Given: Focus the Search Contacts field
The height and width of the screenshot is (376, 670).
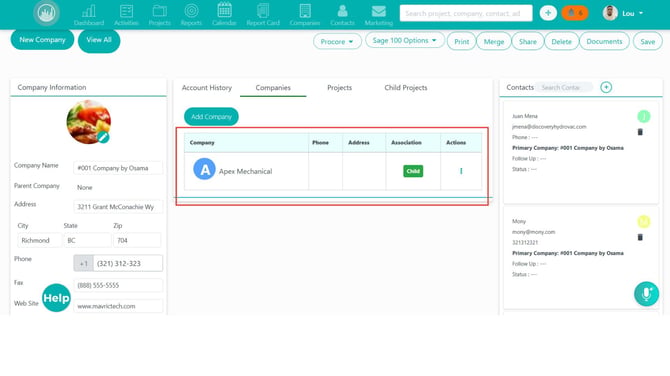Looking at the screenshot, I should [564, 87].
